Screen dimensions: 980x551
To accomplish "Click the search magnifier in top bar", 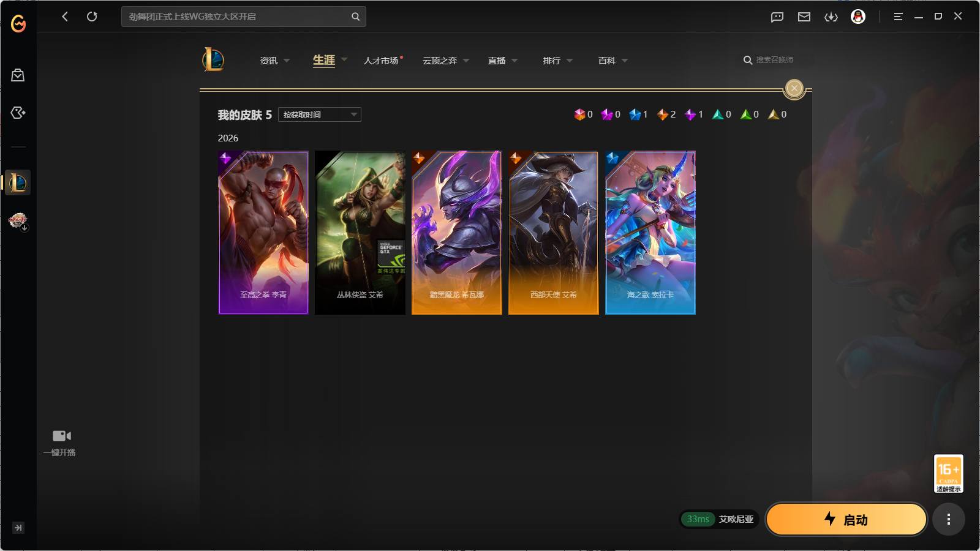I will [355, 17].
